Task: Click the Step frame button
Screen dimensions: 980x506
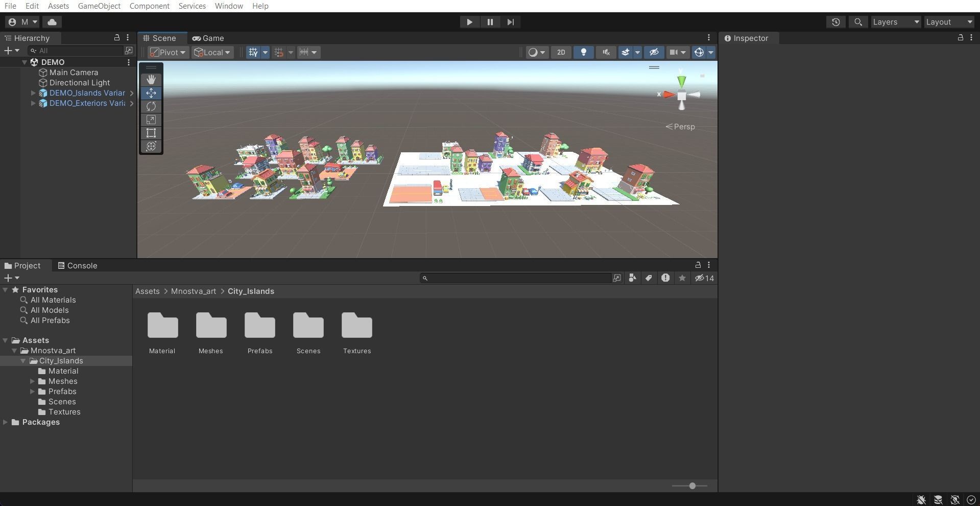Action: [510, 22]
